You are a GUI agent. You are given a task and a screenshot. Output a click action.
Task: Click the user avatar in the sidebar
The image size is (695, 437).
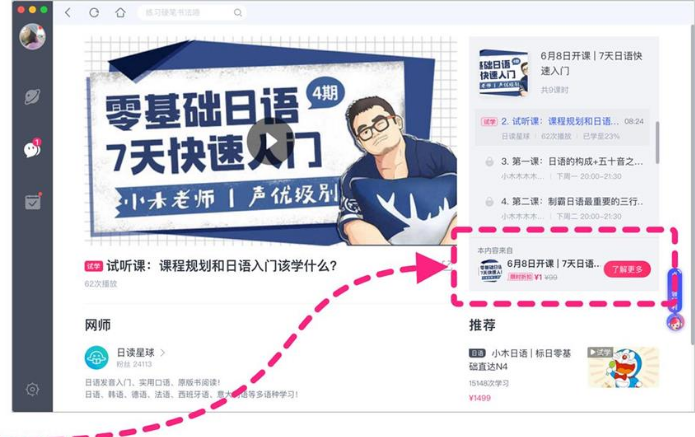32,36
